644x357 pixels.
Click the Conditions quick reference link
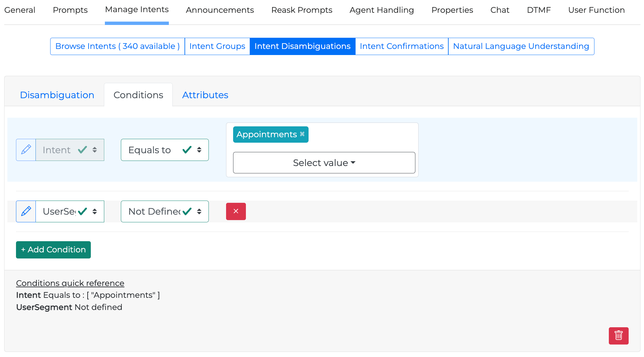[70, 283]
